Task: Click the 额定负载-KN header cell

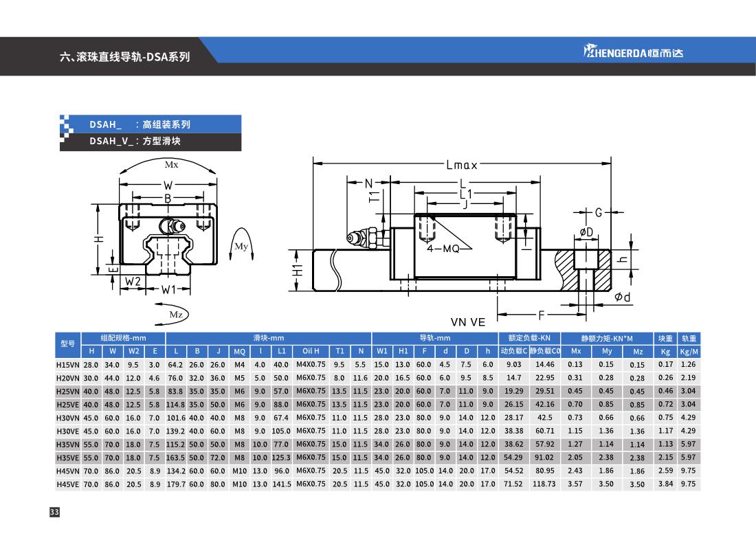Action: (529, 338)
